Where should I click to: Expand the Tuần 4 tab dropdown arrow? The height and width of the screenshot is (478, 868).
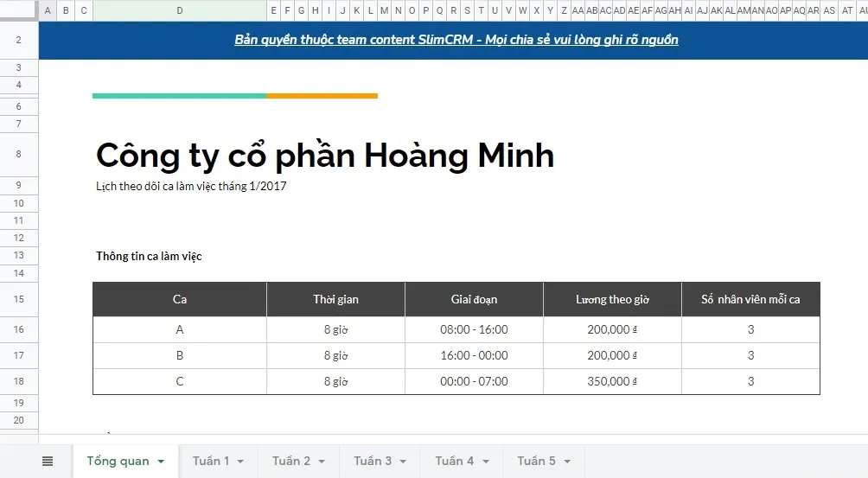pos(486,462)
